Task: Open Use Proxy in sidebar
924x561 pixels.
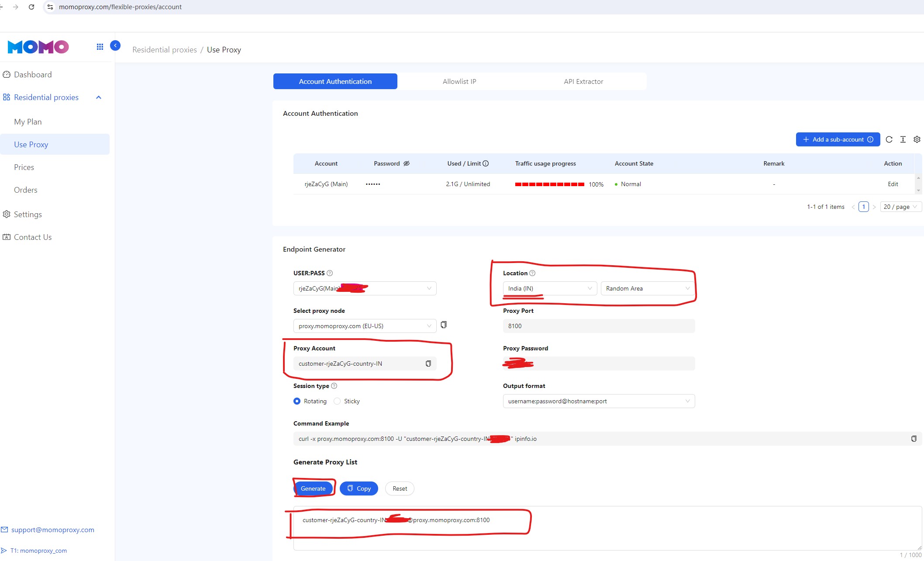Action: 55,144
